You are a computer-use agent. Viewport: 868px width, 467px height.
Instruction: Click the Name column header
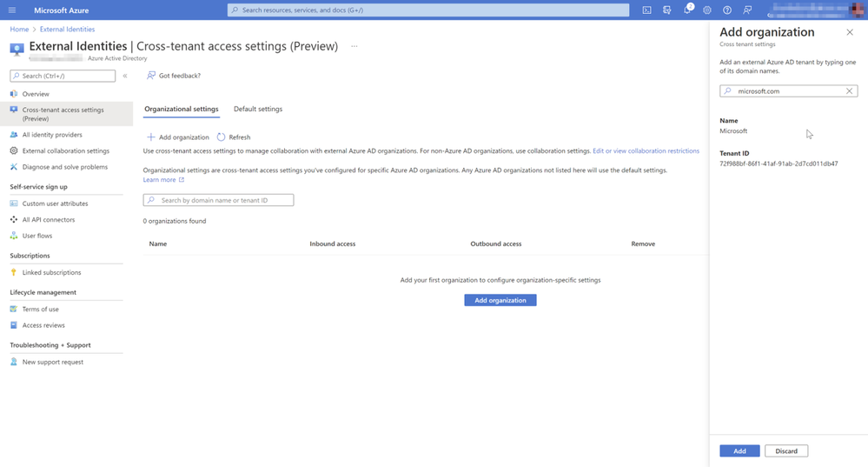pyautogui.click(x=158, y=244)
